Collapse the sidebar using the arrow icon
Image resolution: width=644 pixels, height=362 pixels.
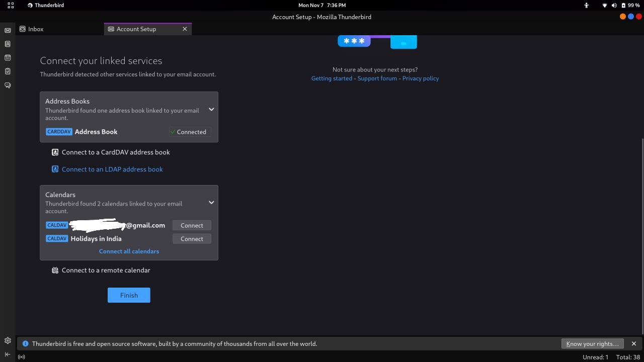point(8,354)
